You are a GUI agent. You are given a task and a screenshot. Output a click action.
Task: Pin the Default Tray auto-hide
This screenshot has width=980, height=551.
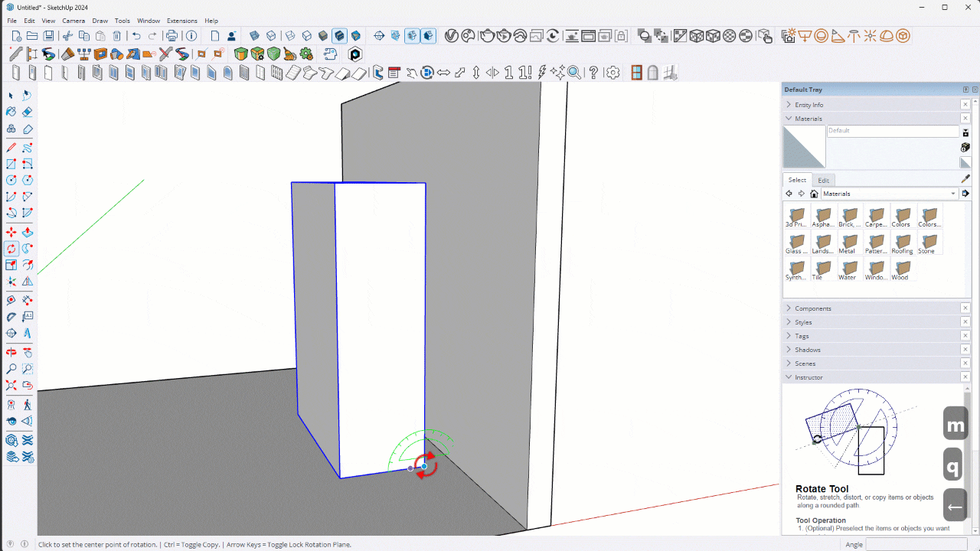[965, 90]
